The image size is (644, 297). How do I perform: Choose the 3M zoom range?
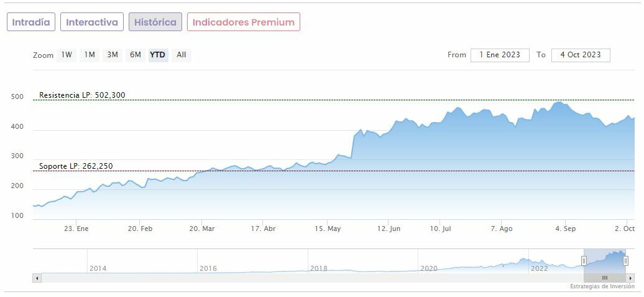pyautogui.click(x=113, y=55)
